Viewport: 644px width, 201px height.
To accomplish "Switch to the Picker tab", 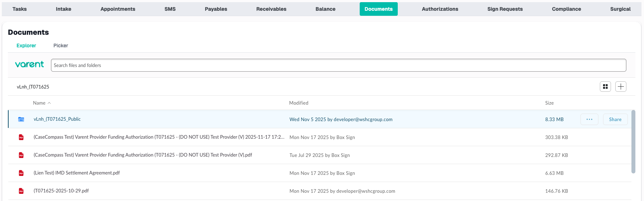I will [x=61, y=46].
